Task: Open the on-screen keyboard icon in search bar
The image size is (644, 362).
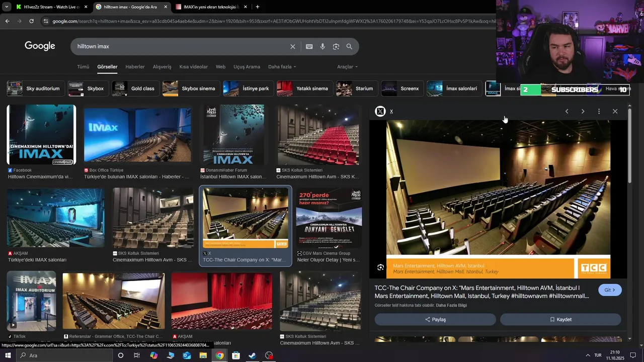Action: click(x=309, y=46)
